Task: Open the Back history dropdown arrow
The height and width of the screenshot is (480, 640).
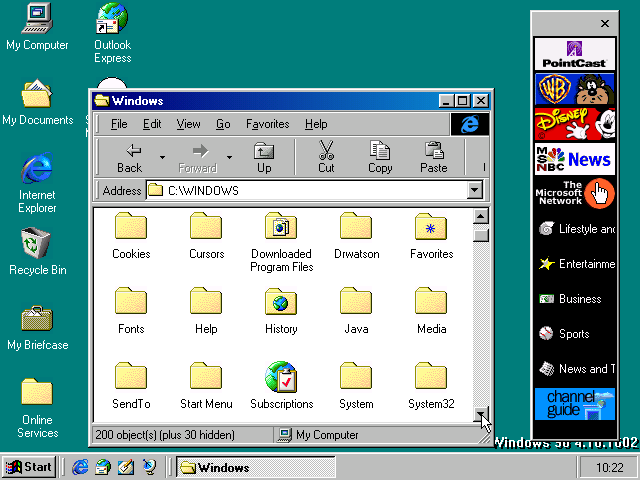Action: point(162,158)
